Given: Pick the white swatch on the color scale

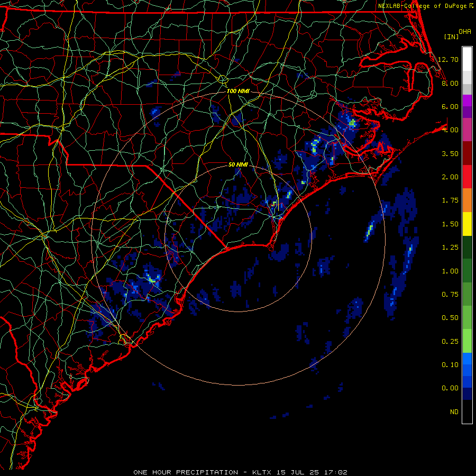Looking at the screenshot, I should coord(467,59).
